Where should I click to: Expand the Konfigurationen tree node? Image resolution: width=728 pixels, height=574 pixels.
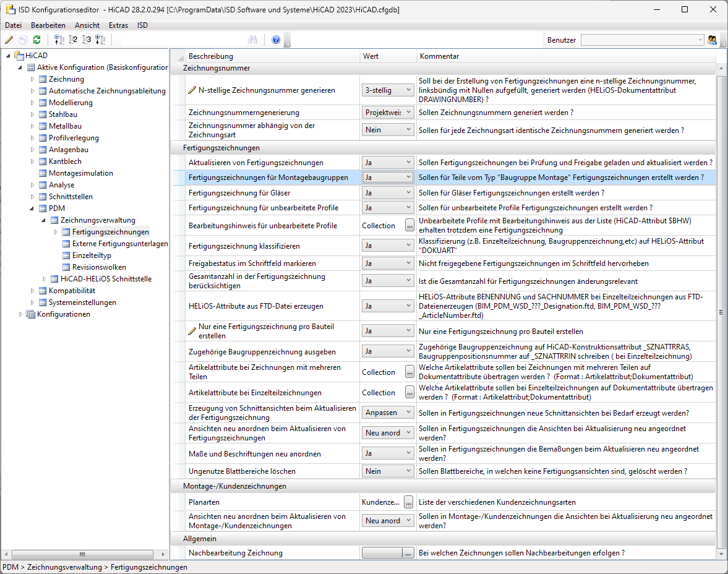[x=20, y=314]
